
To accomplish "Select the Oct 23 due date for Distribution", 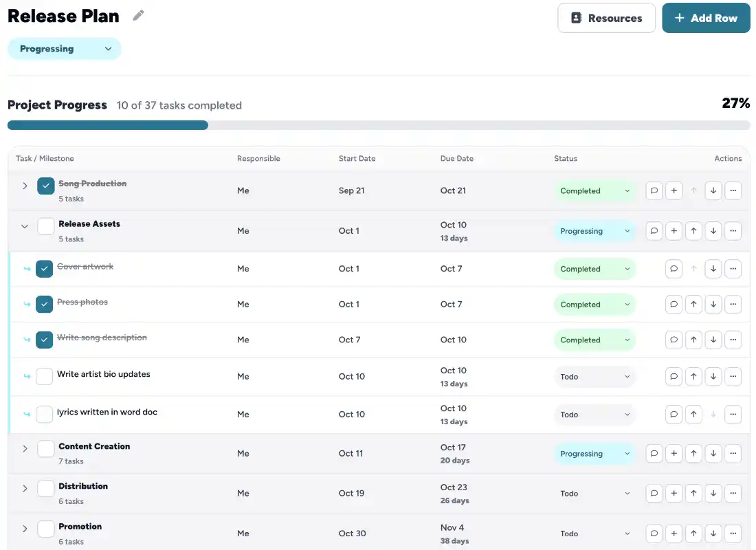I will [x=454, y=487].
